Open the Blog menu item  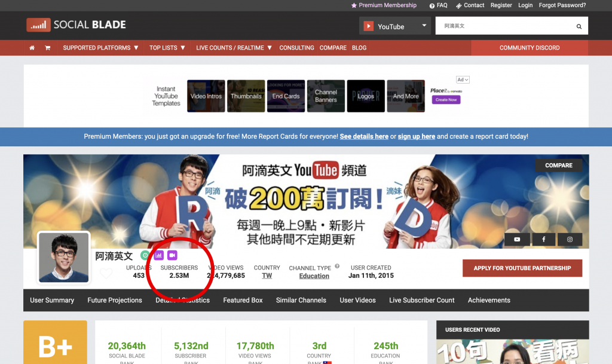(359, 48)
